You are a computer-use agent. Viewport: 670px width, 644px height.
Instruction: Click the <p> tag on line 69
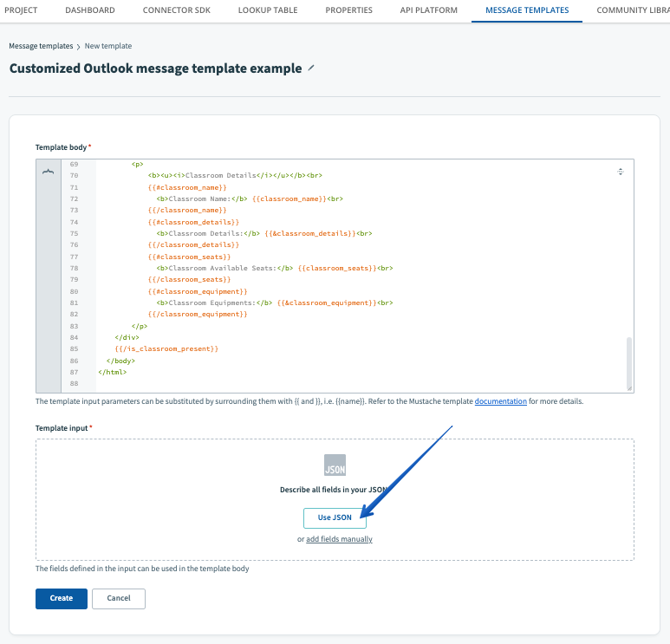(137, 164)
